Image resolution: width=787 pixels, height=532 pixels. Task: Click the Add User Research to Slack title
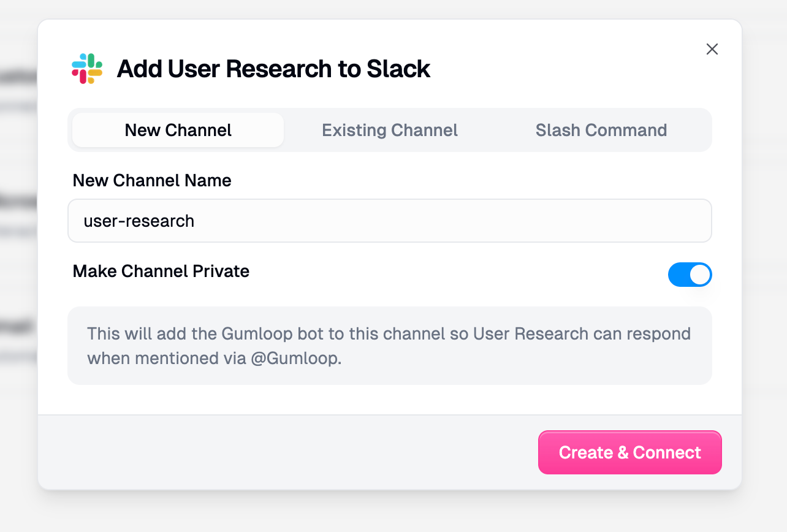[272, 68]
